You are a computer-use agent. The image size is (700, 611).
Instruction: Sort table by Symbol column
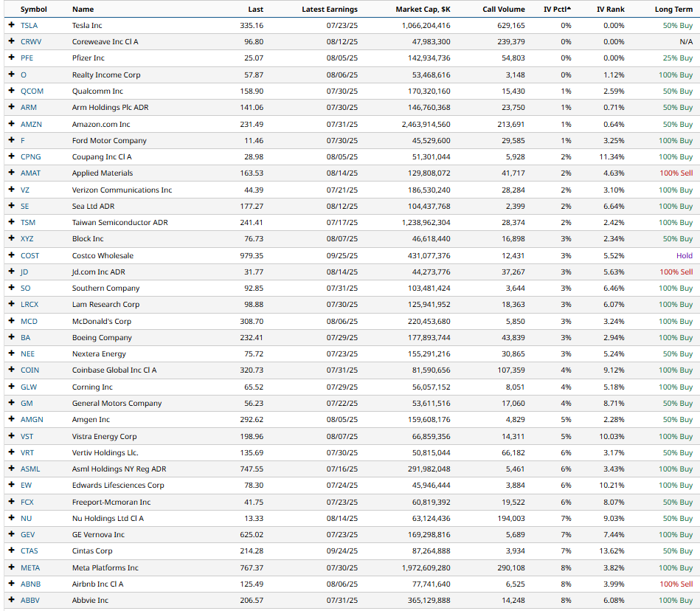coord(33,9)
